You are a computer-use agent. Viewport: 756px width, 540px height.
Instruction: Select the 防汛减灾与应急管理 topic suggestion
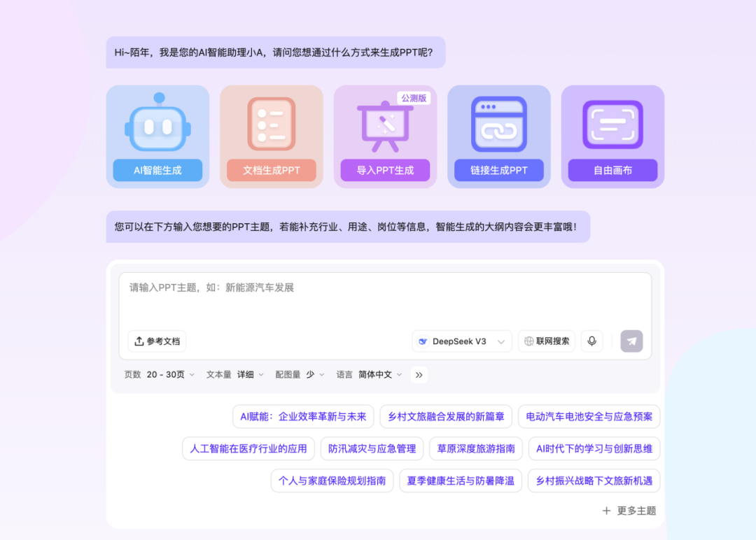pos(372,448)
